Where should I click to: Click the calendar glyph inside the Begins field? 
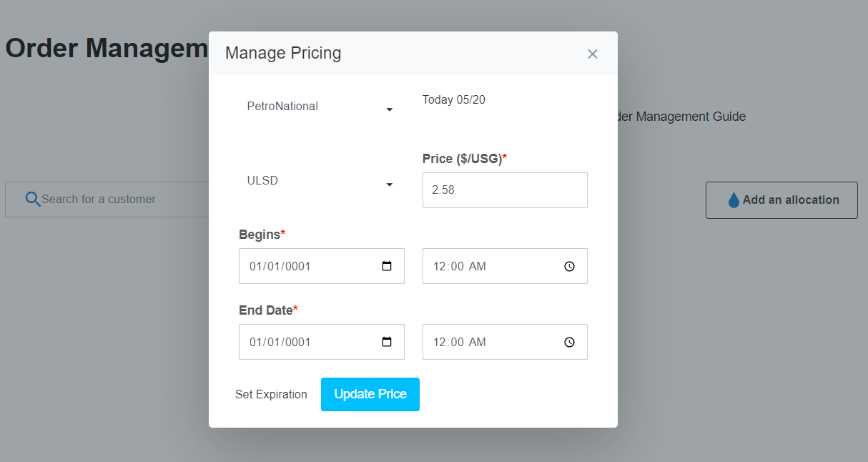[x=388, y=265]
